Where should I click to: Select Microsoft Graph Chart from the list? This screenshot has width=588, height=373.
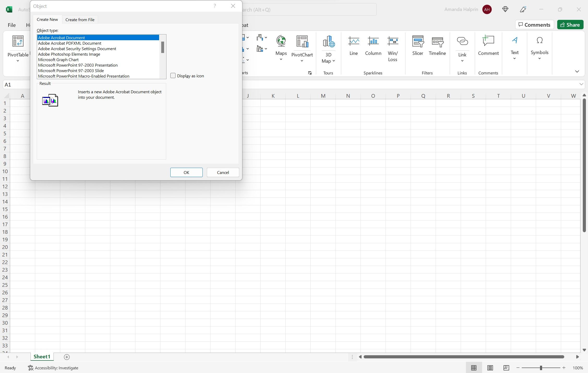pos(58,60)
